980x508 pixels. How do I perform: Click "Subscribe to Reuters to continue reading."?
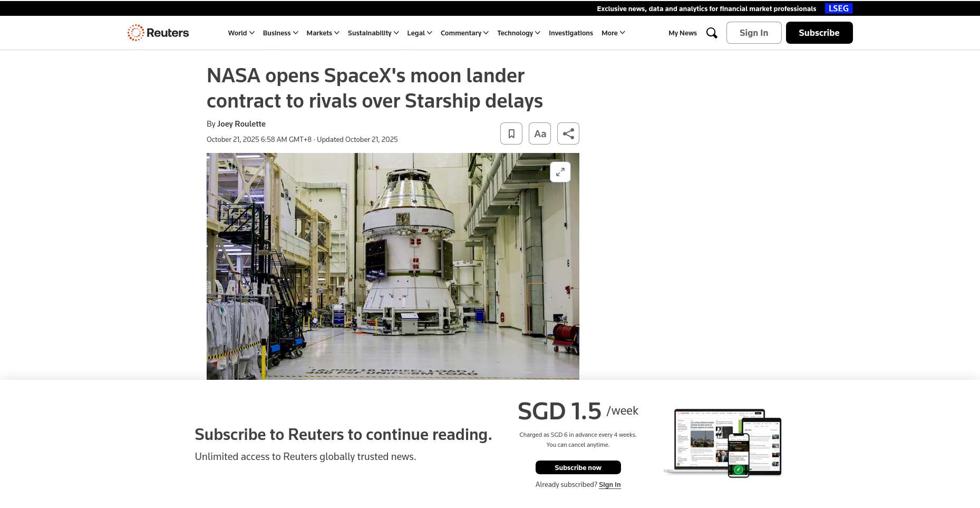click(343, 434)
